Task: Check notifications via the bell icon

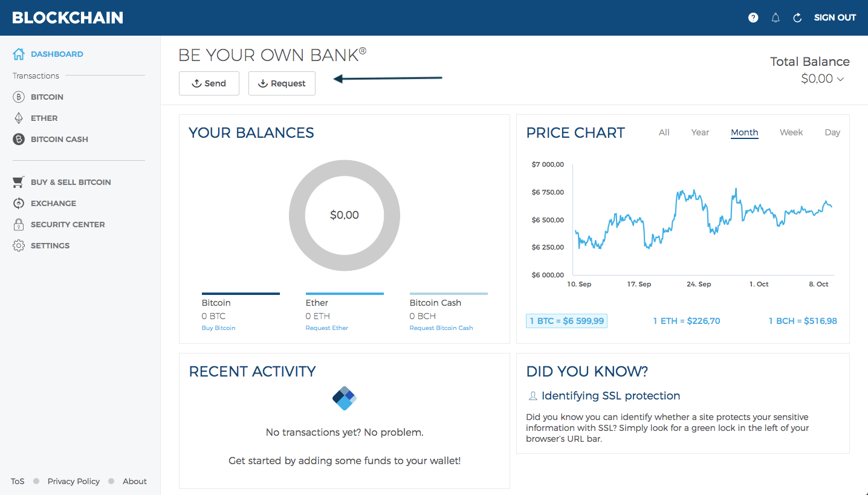Action: point(775,18)
